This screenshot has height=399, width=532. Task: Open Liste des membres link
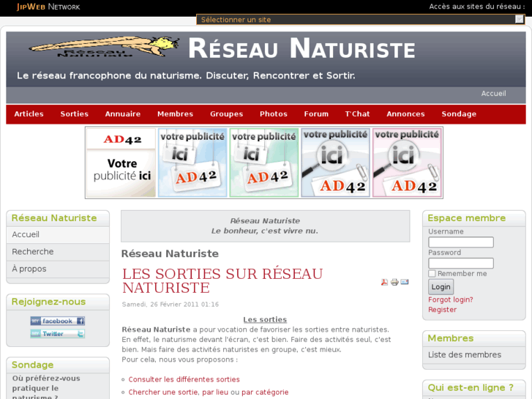tap(465, 355)
